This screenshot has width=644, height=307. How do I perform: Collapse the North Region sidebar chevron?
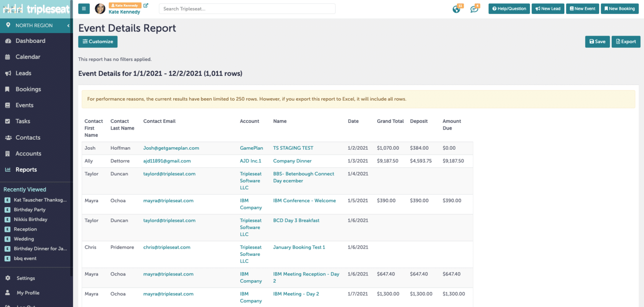pyautogui.click(x=68, y=26)
